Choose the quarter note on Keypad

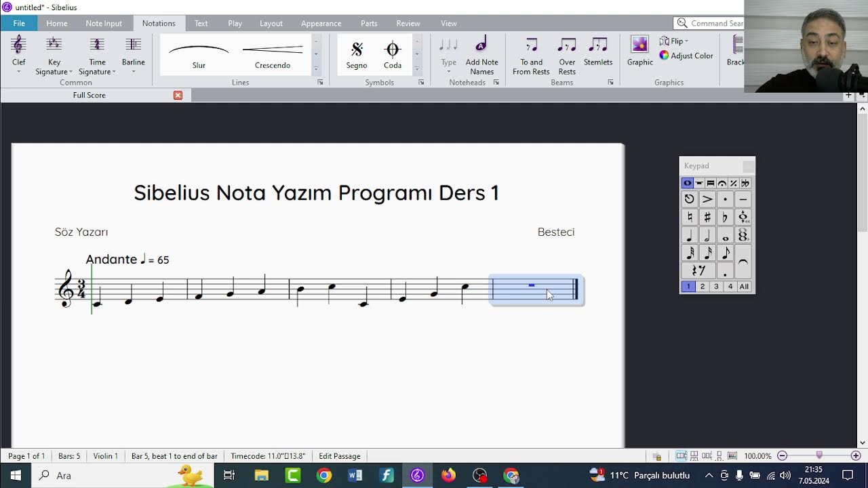click(690, 235)
